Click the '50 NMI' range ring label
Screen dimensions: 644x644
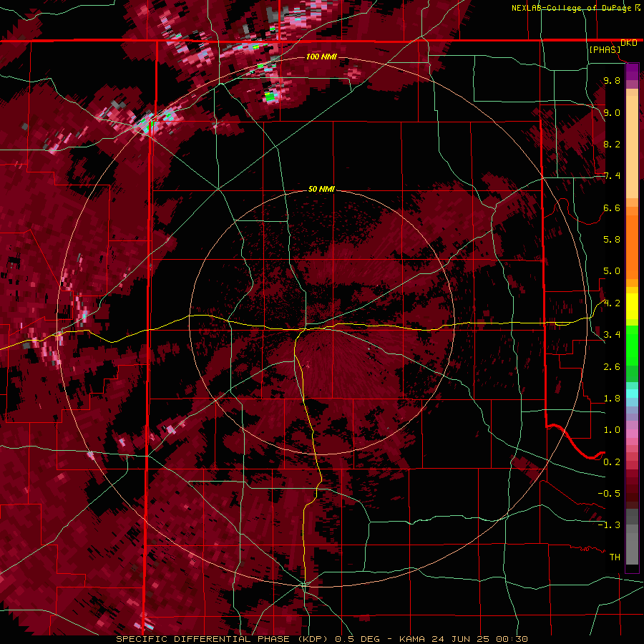pos(321,190)
